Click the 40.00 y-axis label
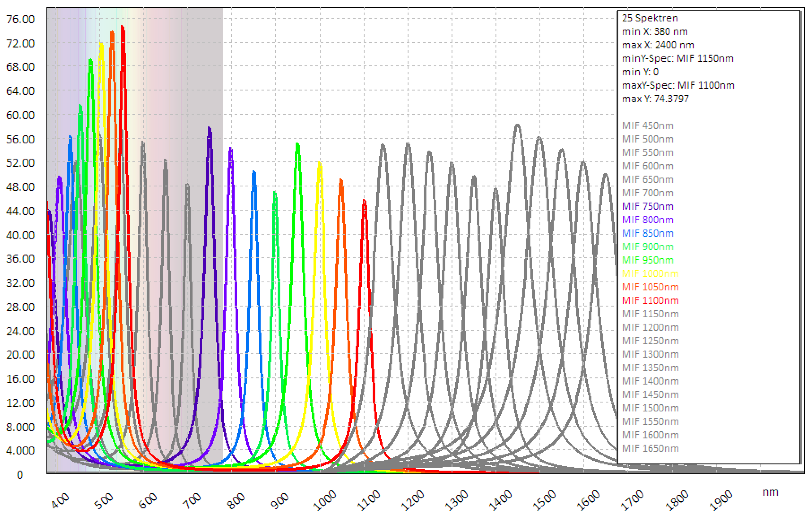 pos(20,235)
